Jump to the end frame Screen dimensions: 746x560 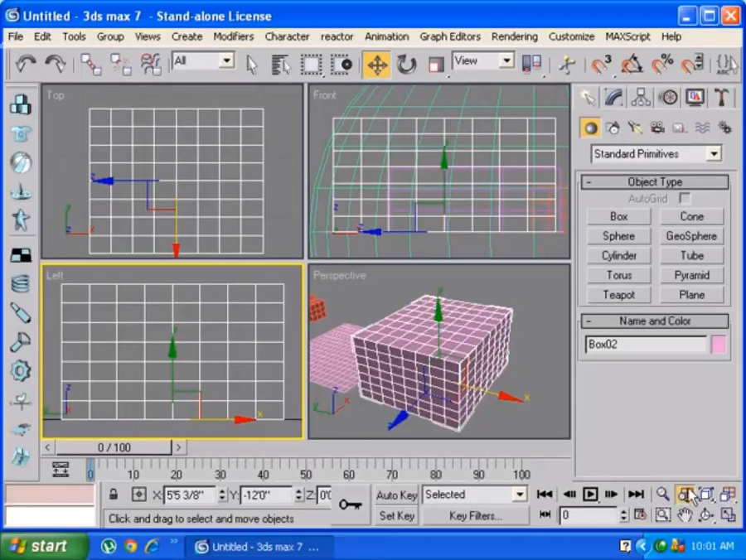tap(636, 495)
